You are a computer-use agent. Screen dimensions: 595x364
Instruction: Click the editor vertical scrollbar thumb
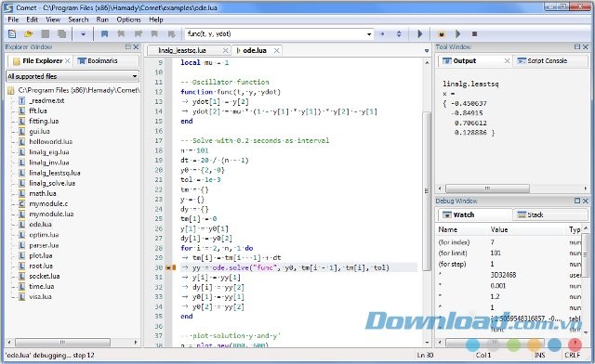pyautogui.click(x=427, y=190)
